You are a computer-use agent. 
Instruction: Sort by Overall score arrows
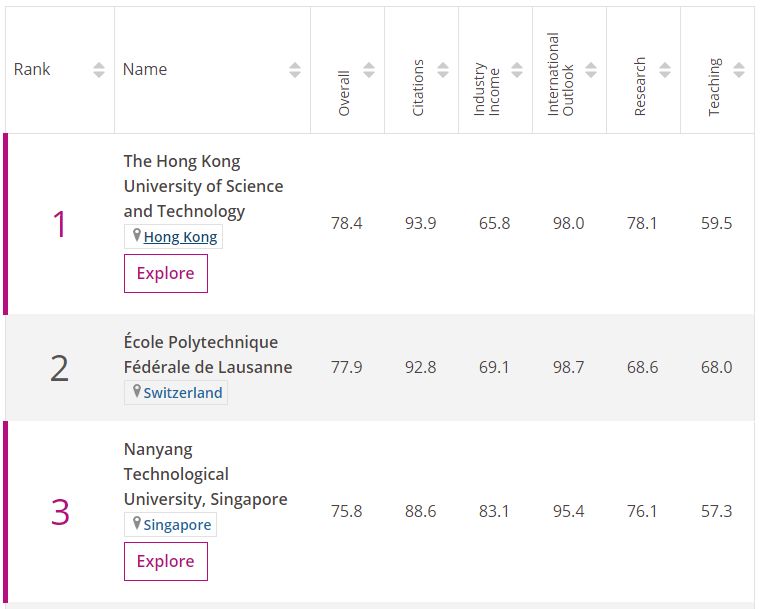pyautogui.click(x=369, y=70)
